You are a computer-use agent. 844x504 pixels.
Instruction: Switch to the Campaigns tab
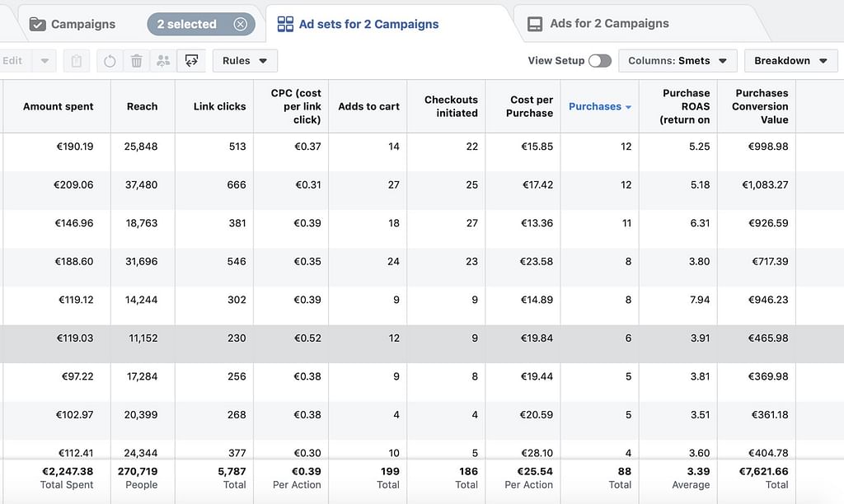pyautogui.click(x=82, y=24)
